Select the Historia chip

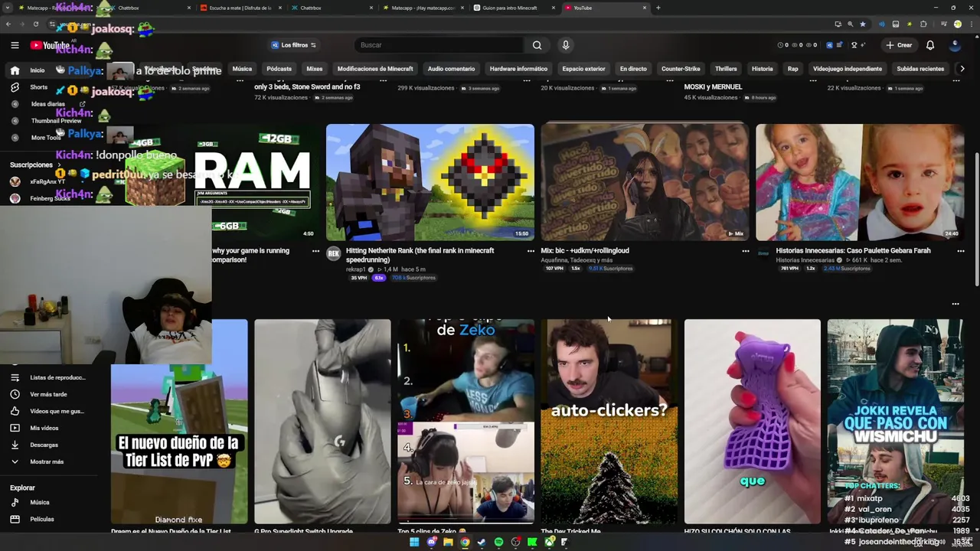pos(762,69)
